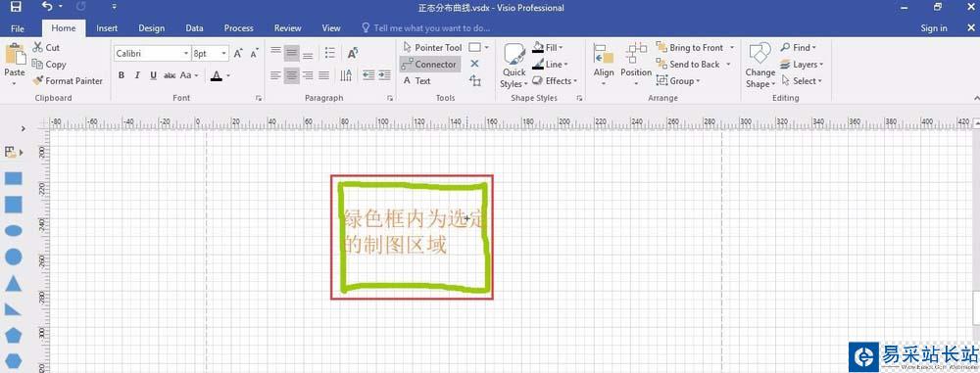This screenshot has height=373, width=980.
Task: Click the Undo arrow icon
Action: pyautogui.click(x=48, y=7)
